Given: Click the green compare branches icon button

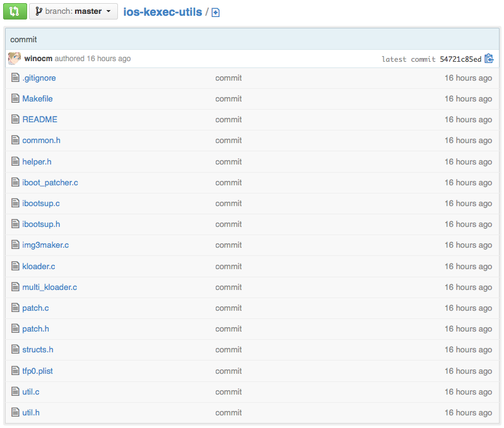Looking at the screenshot, I should (15, 11).
